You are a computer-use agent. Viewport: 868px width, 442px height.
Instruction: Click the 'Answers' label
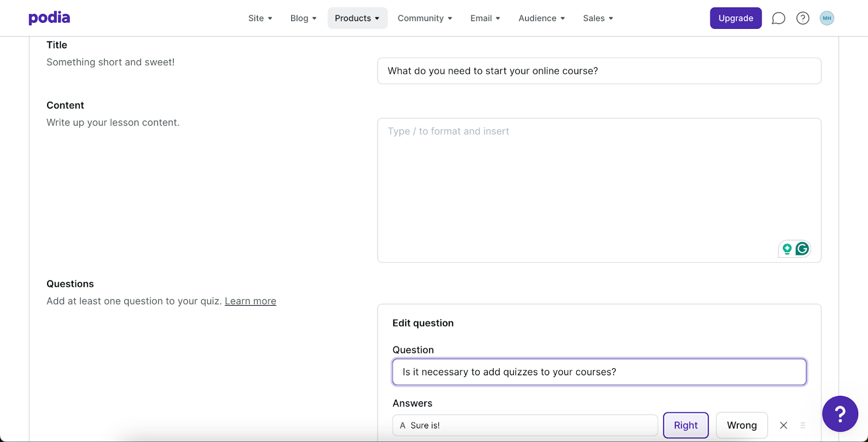[x=412, y=403]
